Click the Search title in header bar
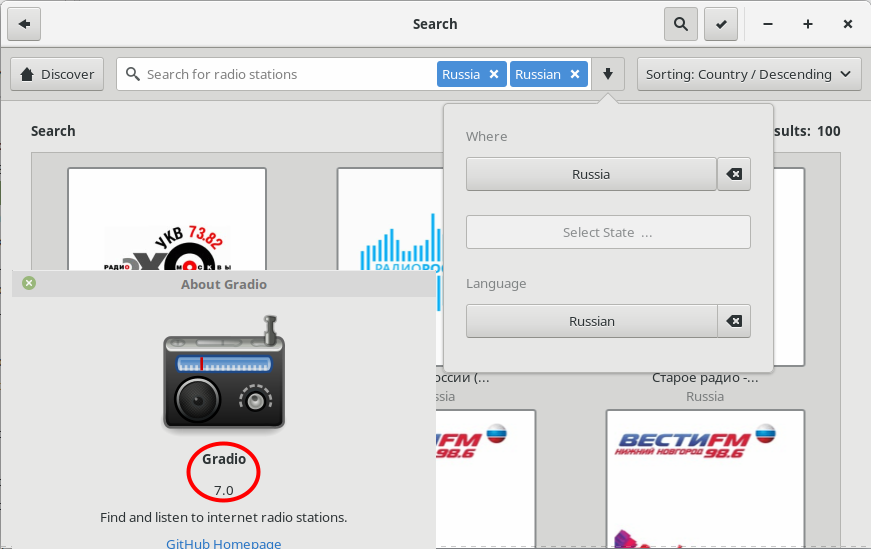This screenshot has width=871, height=549. click(435, 24)
